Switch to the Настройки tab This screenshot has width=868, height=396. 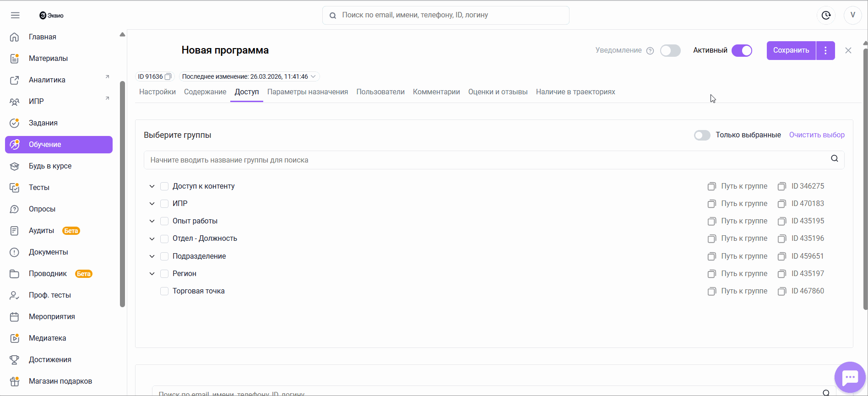point(157,92)
